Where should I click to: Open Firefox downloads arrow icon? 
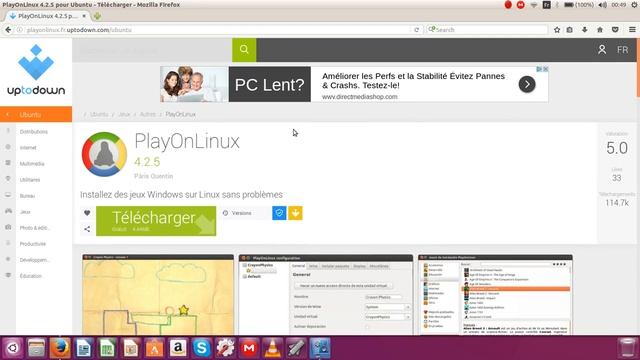point(584,30)
